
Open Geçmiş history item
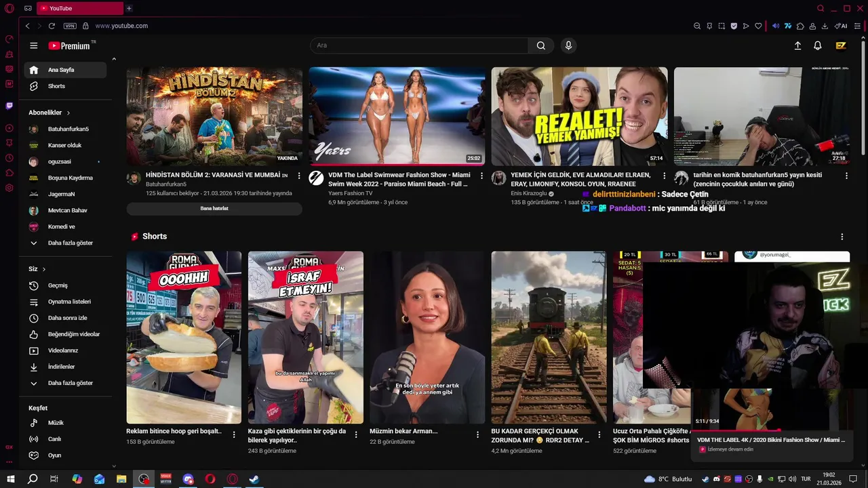65,285
